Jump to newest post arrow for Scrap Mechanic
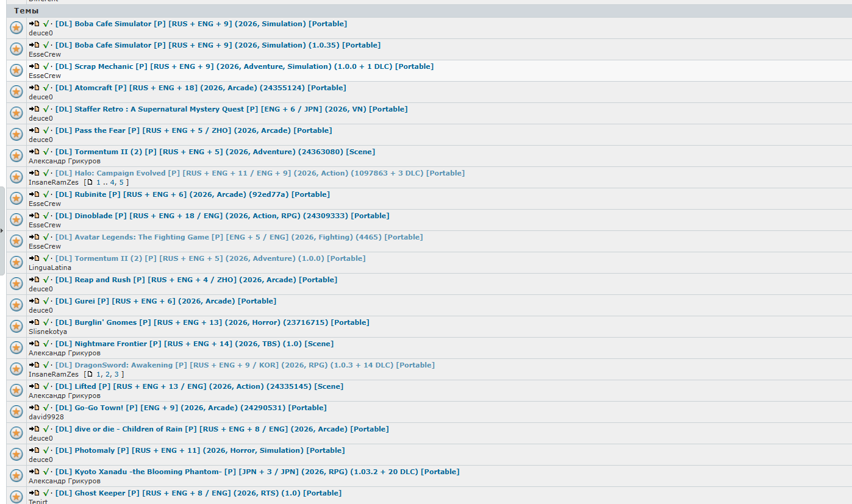852x504 pixels. 34,66
